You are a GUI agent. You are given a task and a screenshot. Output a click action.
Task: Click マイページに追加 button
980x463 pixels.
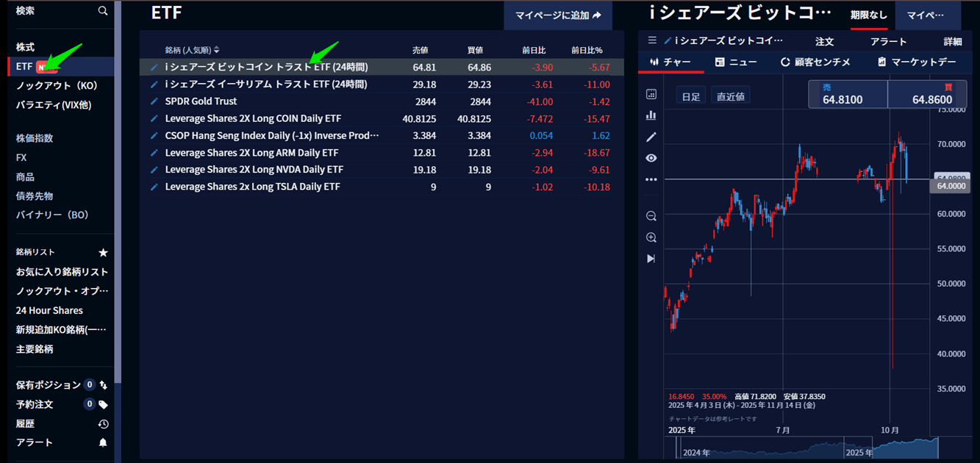click(x=557, y=15)
